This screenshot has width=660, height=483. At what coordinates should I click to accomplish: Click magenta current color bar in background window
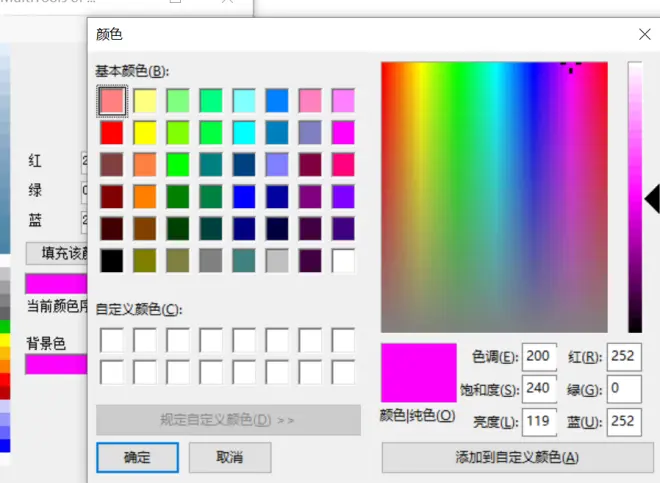click(x=56, y=284)
